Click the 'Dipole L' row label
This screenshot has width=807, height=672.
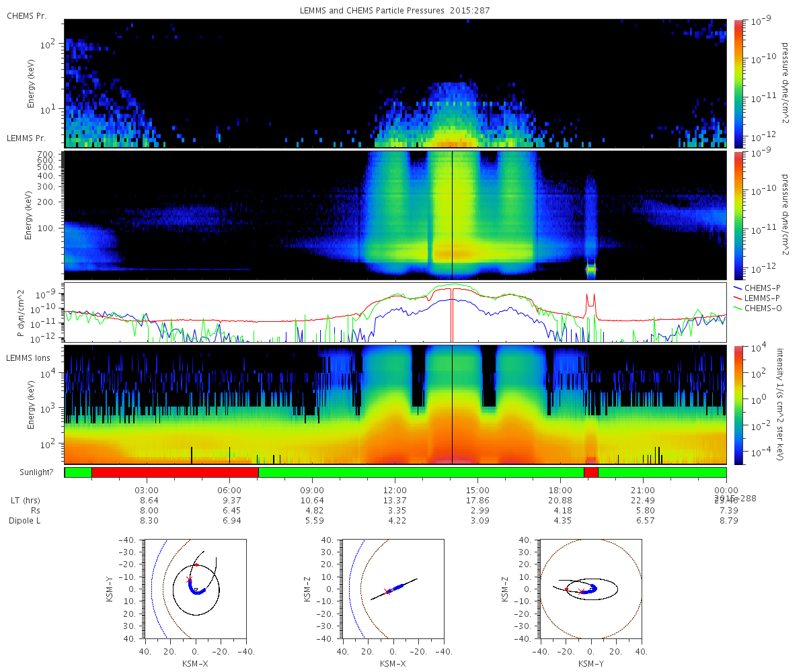click(x=25, y=520)
